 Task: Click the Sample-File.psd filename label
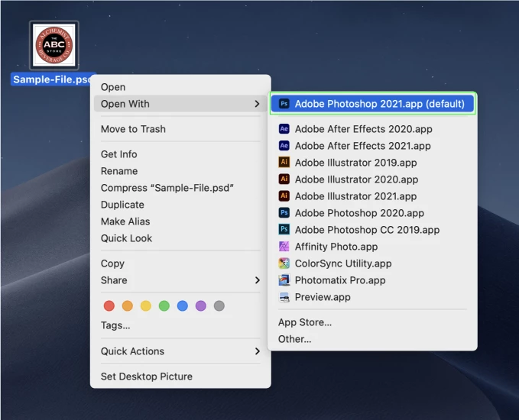pos(53,79)
